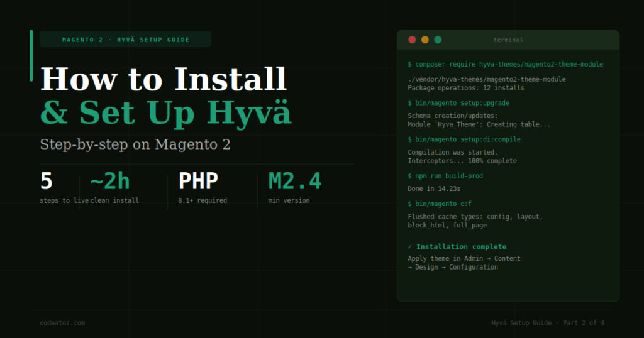Click 'Package operations: 12 installs' line

[466, 88]
